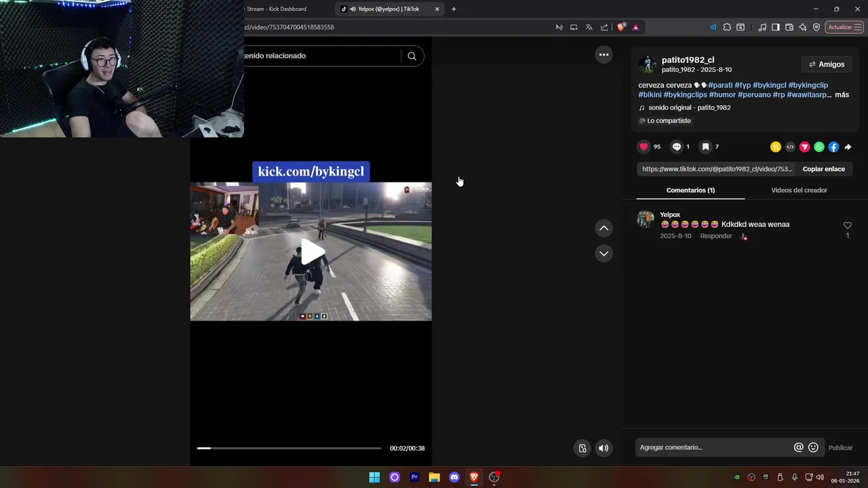
Task: Open the Brave Shields lion icon
Action: click(621, 27)
